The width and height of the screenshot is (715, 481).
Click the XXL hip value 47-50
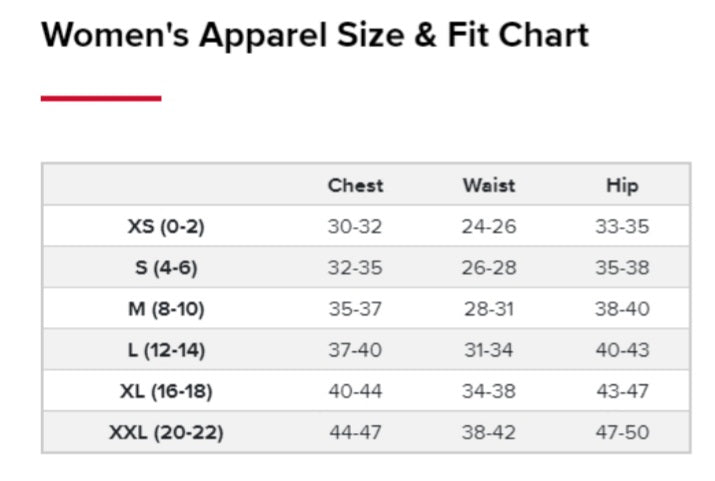tap(622, 433)
